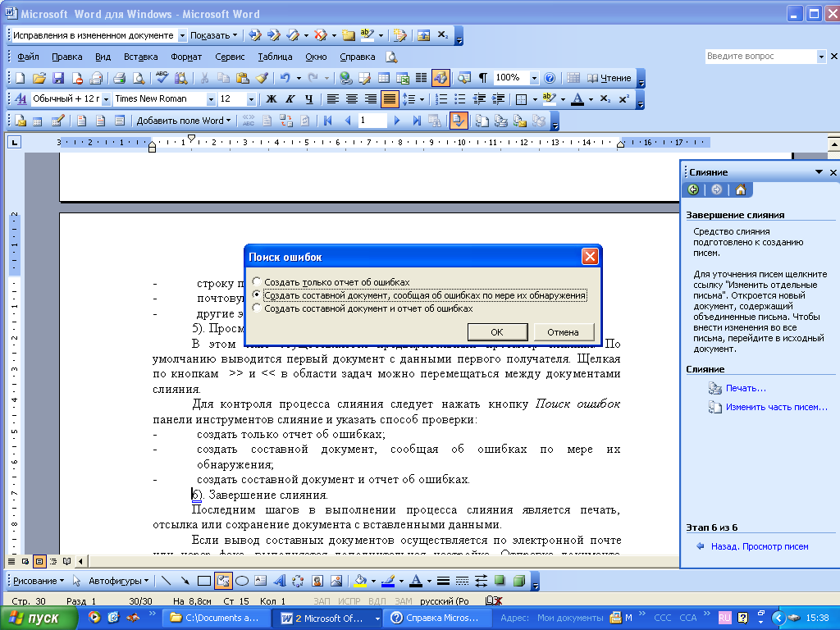
Task: Click the Word Help question mark icon
Action: (x=549, y=78)
